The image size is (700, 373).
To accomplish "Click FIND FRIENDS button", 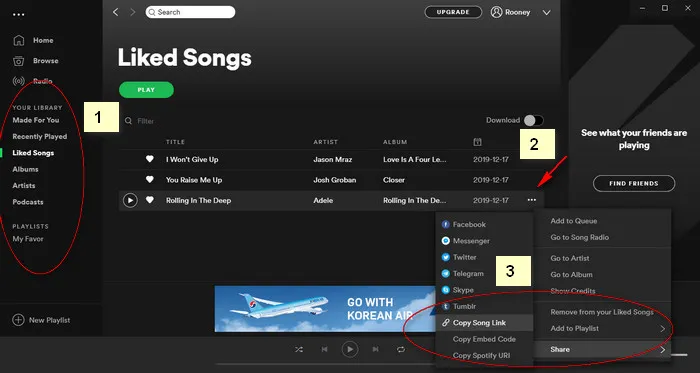I will (634, 183).
